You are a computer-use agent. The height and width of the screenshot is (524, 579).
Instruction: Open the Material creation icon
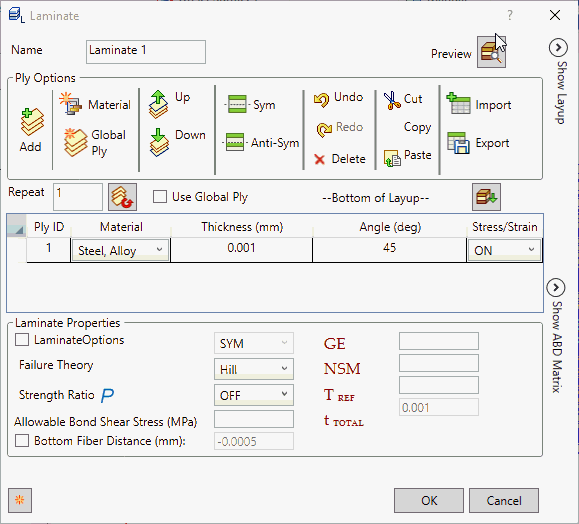coord(70,104)
